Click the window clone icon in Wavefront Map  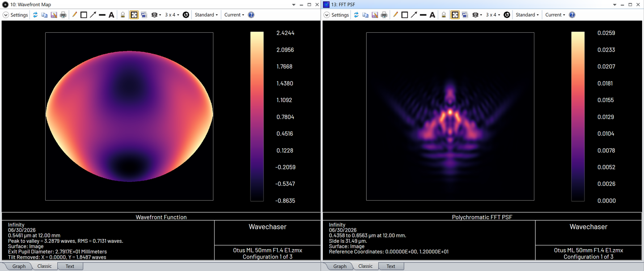[x=144, y=15]
